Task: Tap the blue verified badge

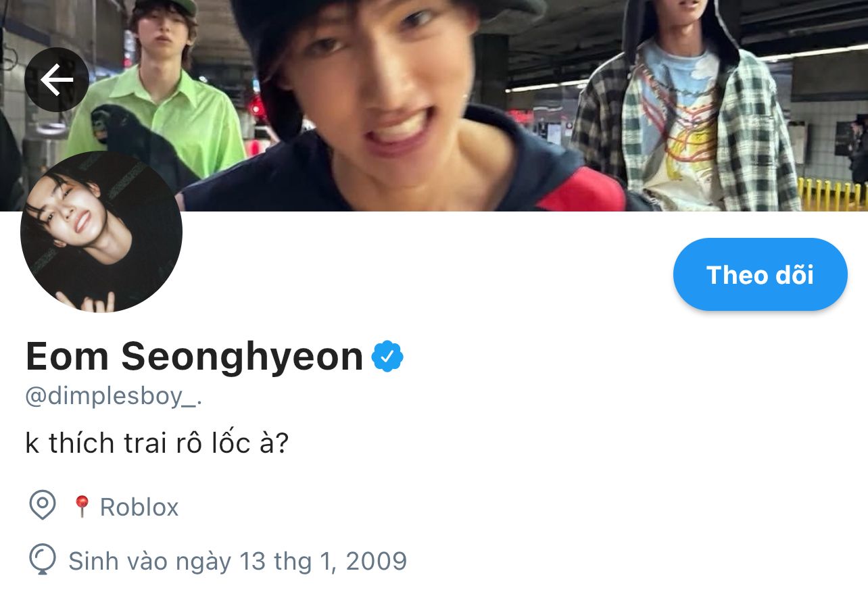Action: coord(387,357)
